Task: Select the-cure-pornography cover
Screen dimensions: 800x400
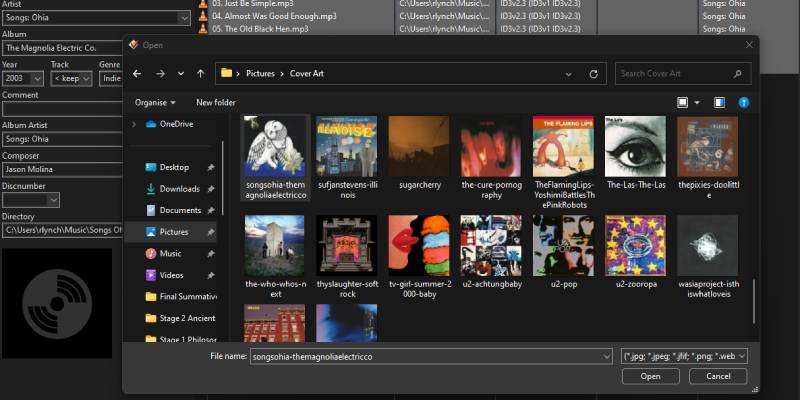Action: click(491, 147)
